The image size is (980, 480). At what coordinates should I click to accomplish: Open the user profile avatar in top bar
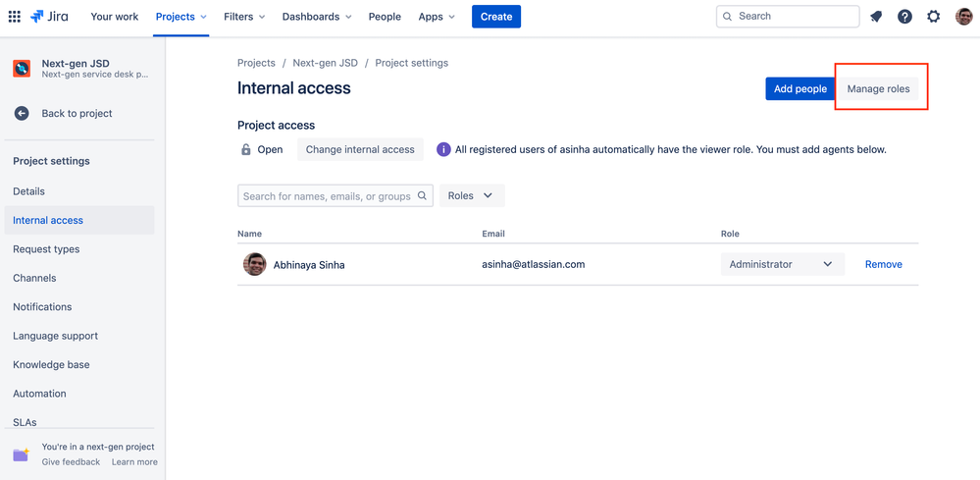tap(963, 17)
